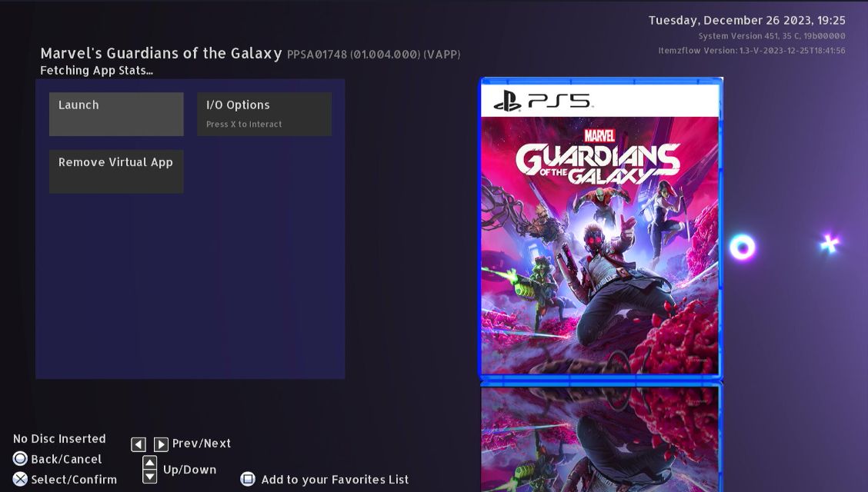Click the date "Tuesday, December 26 2023, 19:25"
Viewport: 868px width, 492px height.
[746, 21]
